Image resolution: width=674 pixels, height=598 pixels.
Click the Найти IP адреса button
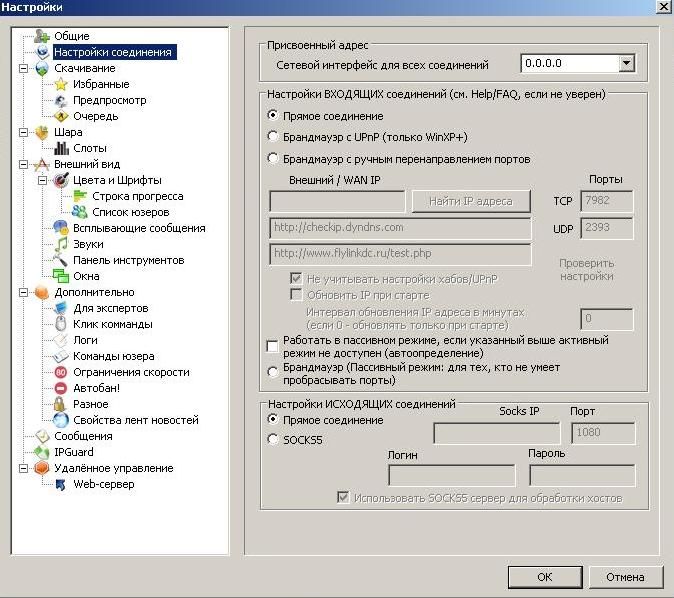(471, 201)
